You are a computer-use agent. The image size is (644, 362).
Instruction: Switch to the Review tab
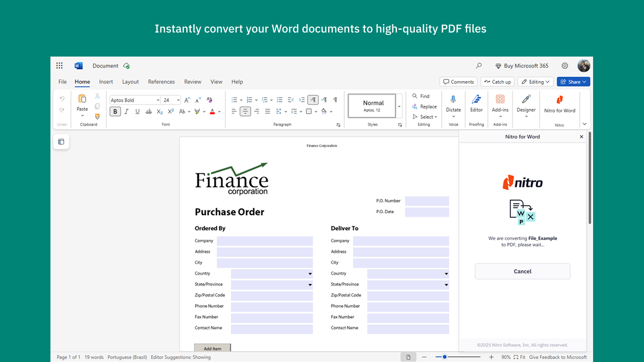(192, 82)
